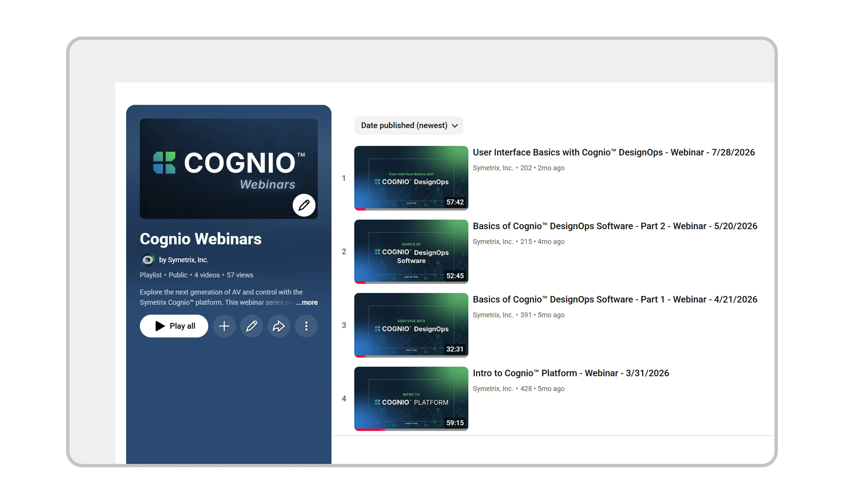Open User Interface Basics webinar title
The image size is (844, 504).
(614, 152)
